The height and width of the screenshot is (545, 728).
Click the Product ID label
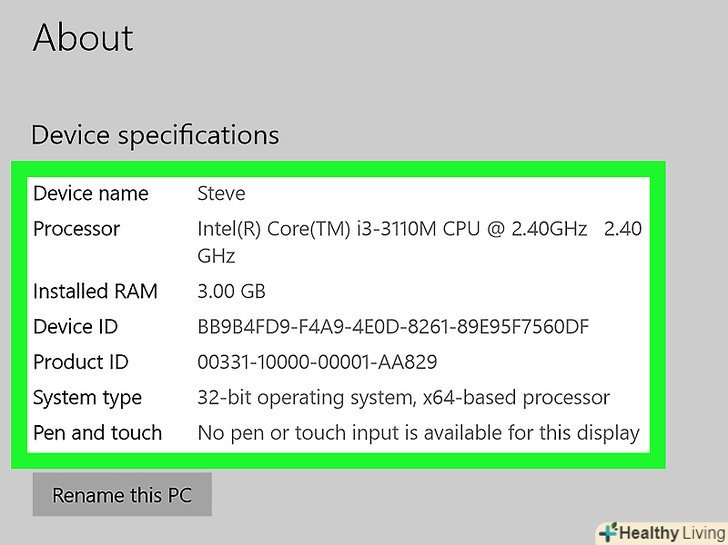click(x=81, y=362)
